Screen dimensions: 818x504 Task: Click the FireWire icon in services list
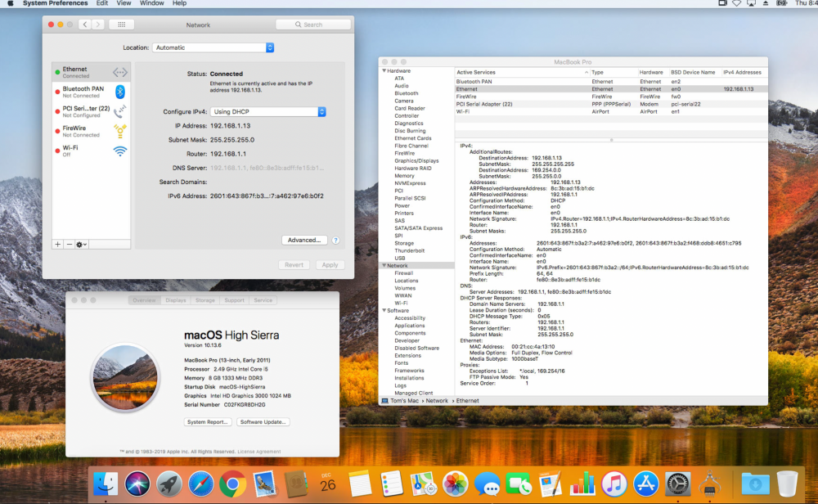click(120, 131)
